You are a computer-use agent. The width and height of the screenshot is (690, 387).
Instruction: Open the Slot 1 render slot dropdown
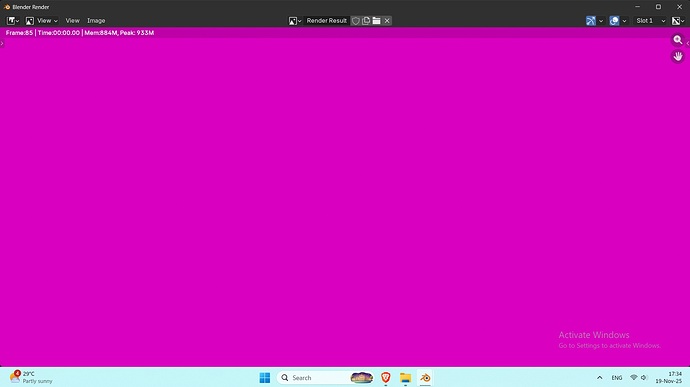pos(650,21)
